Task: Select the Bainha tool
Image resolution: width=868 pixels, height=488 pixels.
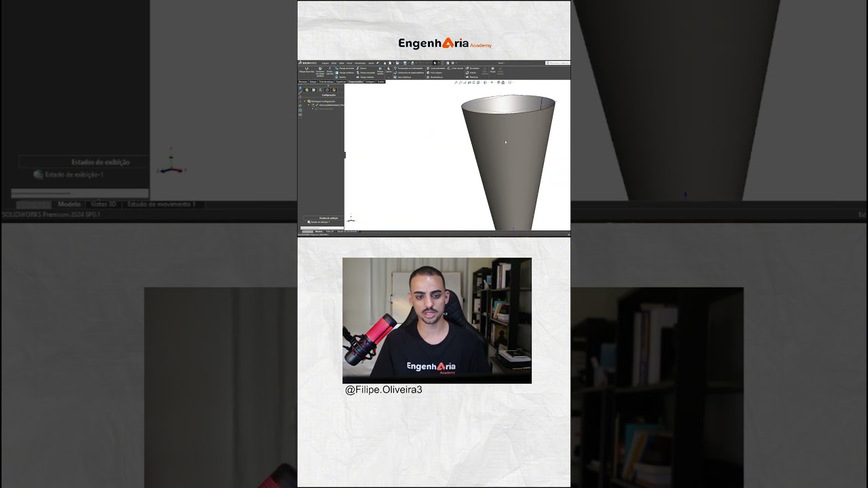Action: tap(340, 77)
